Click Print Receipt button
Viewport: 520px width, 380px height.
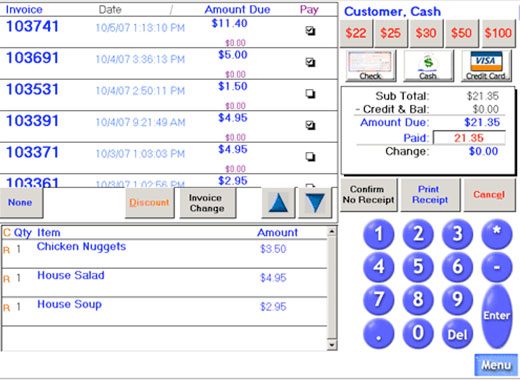[430, 195]
